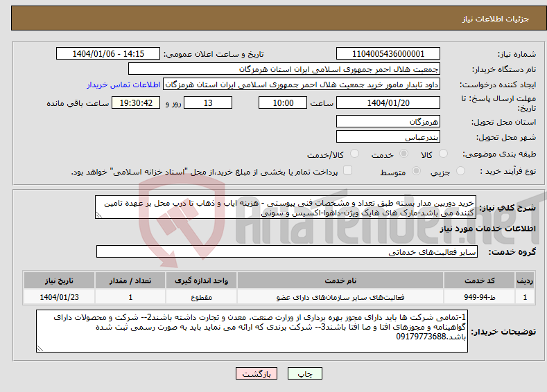Click the service group field سایر فعالیت‌های خدماتی
Screen dimensions: 547x392
coord(287,251)
